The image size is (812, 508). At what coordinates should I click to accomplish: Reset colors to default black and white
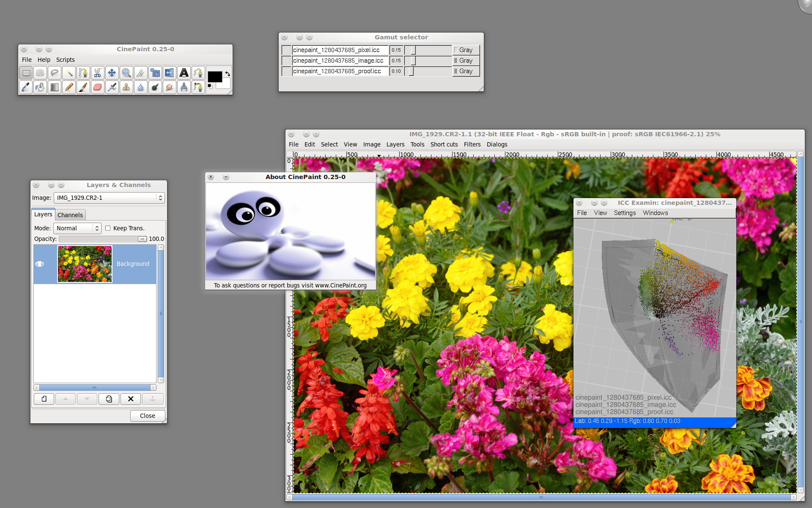click(x=210, y=86)
